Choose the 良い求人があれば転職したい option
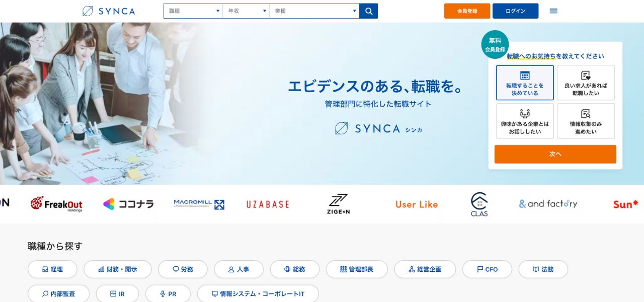 [586, 83]
